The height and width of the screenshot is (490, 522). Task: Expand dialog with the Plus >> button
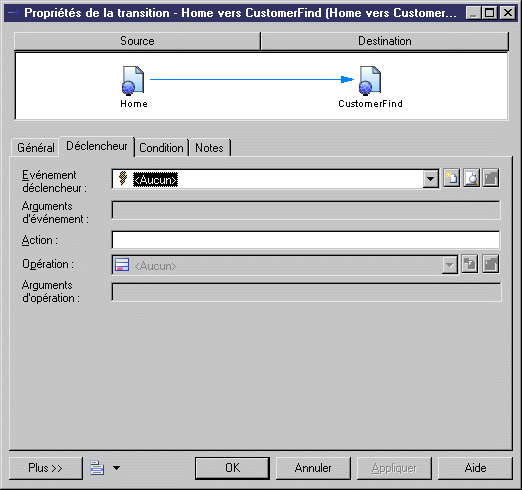point(45,468)
